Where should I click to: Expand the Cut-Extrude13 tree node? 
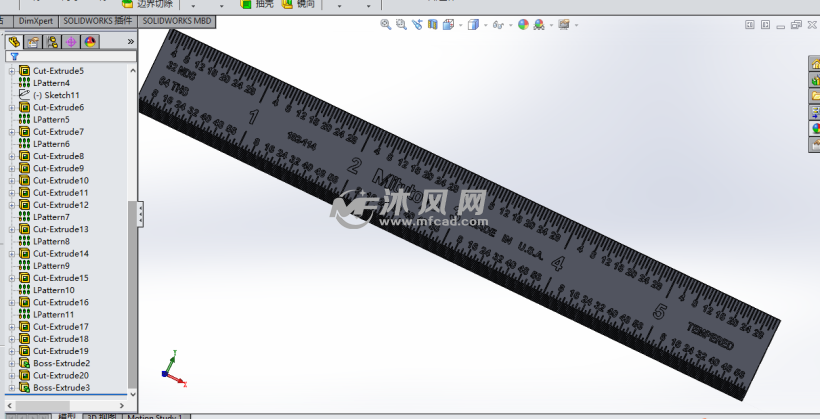(x=12, y=229)
